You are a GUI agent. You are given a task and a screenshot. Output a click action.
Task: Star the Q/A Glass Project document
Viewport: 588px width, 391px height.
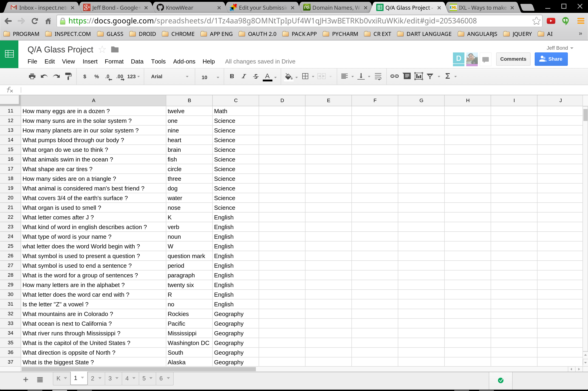coord(102,50)
